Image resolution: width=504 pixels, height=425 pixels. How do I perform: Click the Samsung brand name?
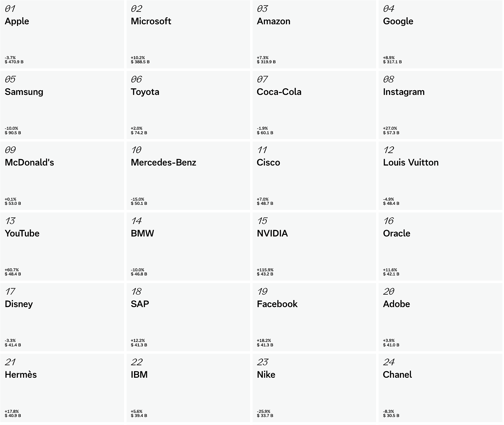click(24, 92)
